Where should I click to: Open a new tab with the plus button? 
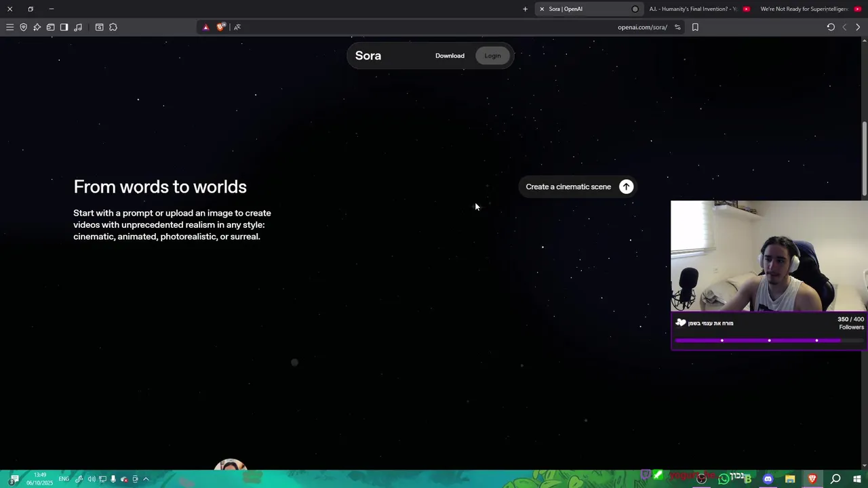[525, 9]
